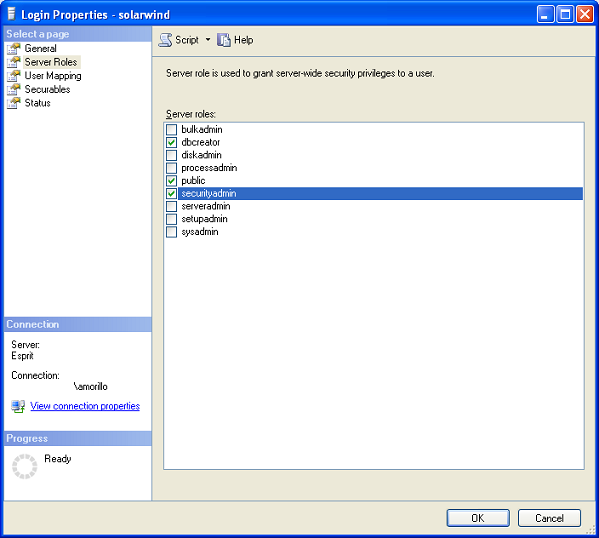This screenshot has height=538, width=599.
Task: Select the processadmin role text
Action: click(209, 168)
